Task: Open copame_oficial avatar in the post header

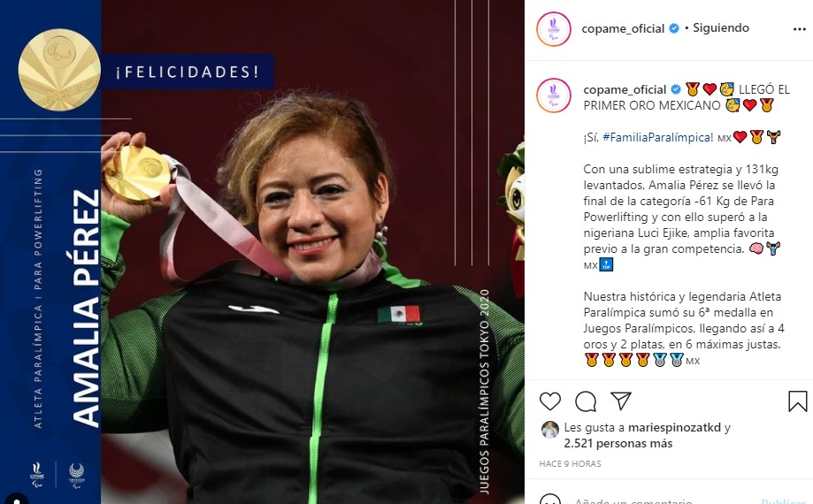Action: (554, 29)
